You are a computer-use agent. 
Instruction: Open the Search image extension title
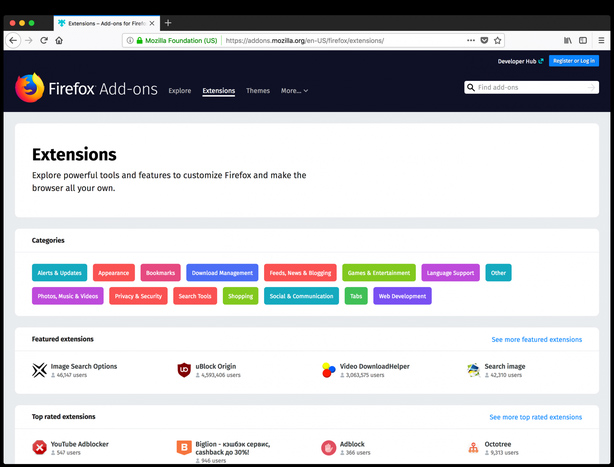pyautogui.click(x=505, y=366)
